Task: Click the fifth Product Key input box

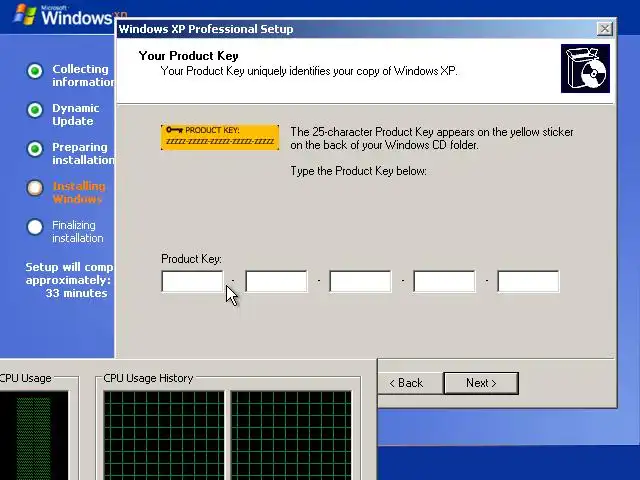Action: pyautogui.click(x=529, y=281)
